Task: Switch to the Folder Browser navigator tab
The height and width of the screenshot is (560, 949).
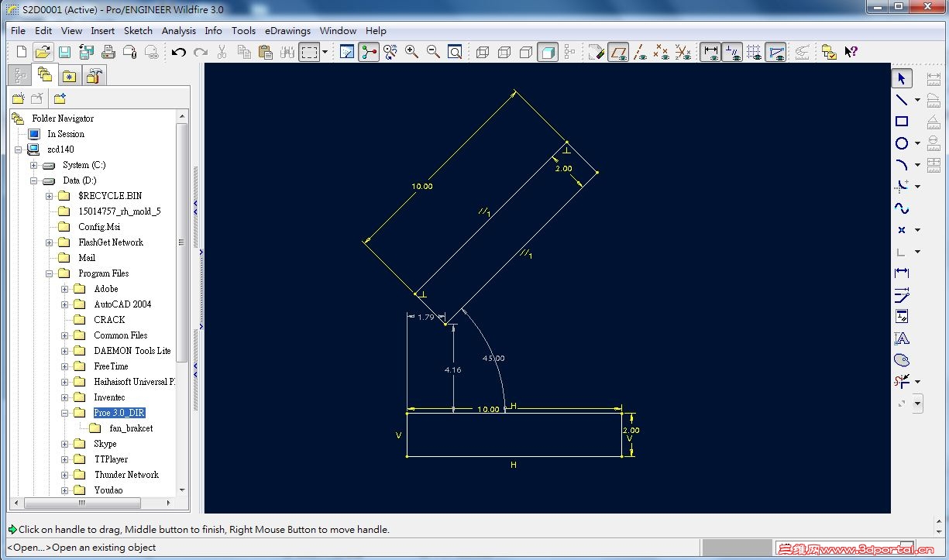Action: click(45, 75)
